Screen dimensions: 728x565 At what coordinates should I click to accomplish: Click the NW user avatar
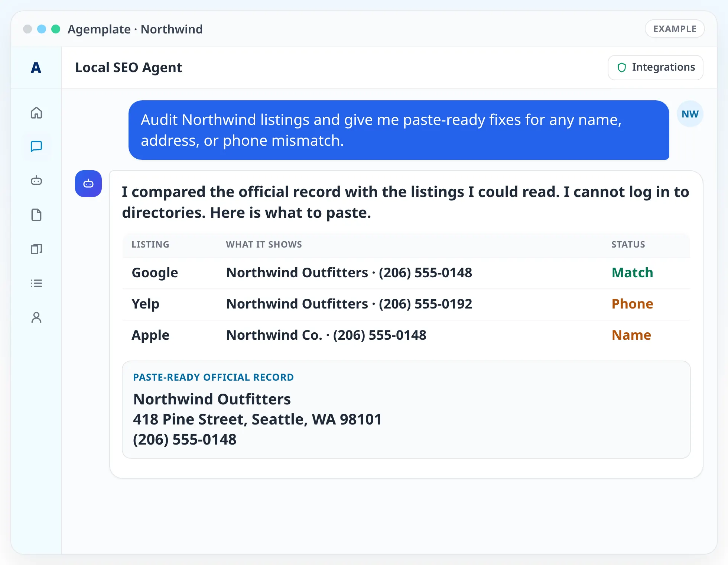[690, 114]
